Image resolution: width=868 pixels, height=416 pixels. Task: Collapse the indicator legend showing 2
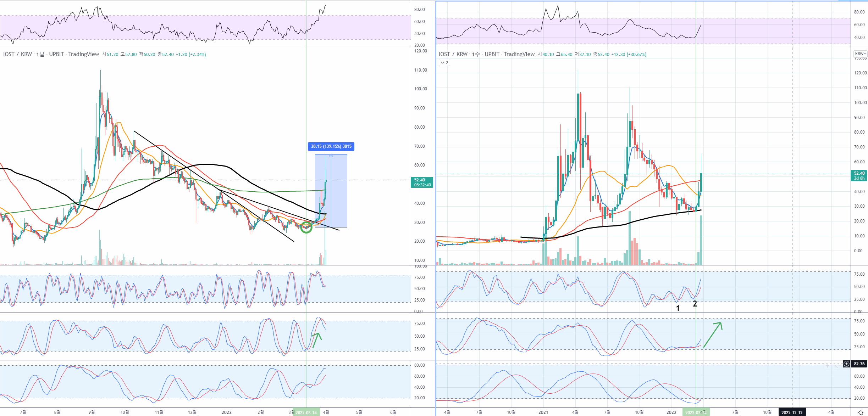tap(444, 62)
